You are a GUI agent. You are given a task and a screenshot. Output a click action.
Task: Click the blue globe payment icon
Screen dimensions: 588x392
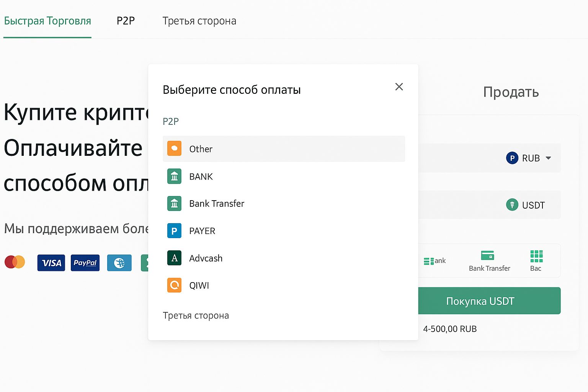[119, 263]
